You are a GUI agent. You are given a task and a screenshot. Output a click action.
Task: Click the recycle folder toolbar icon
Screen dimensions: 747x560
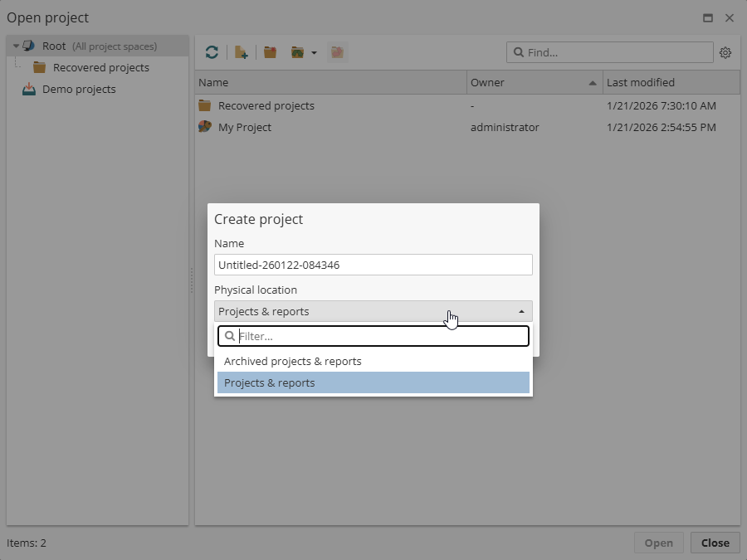297,52
